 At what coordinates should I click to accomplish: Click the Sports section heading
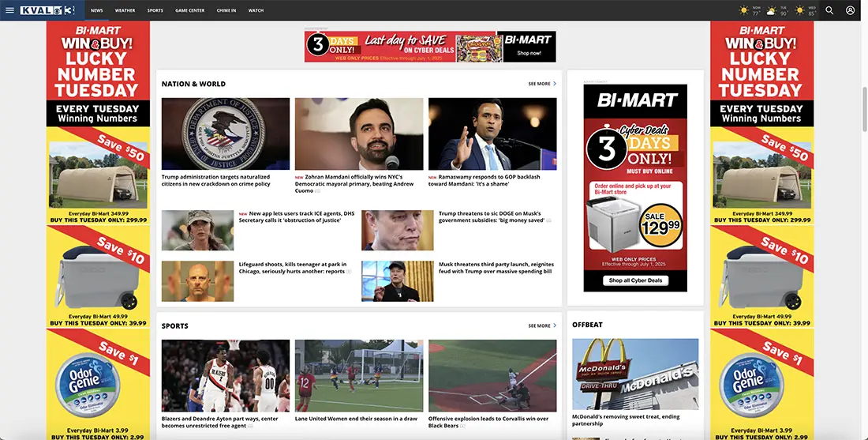click(x=175, y=325)
